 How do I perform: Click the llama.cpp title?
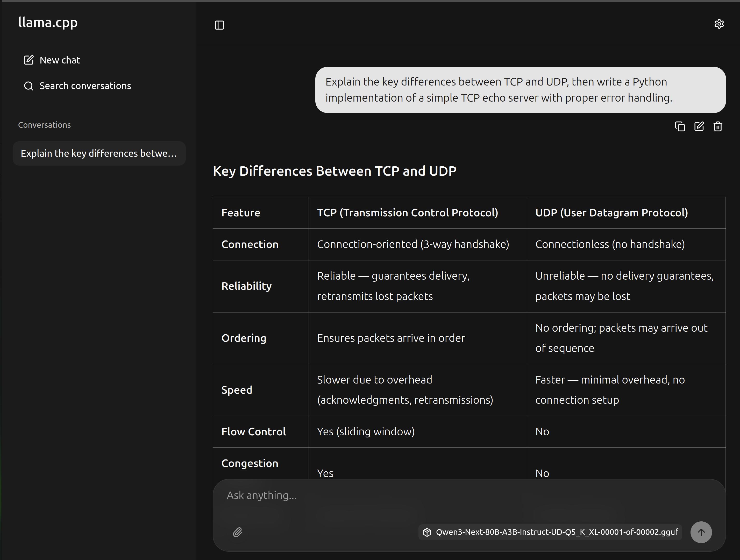pos(48,22)
